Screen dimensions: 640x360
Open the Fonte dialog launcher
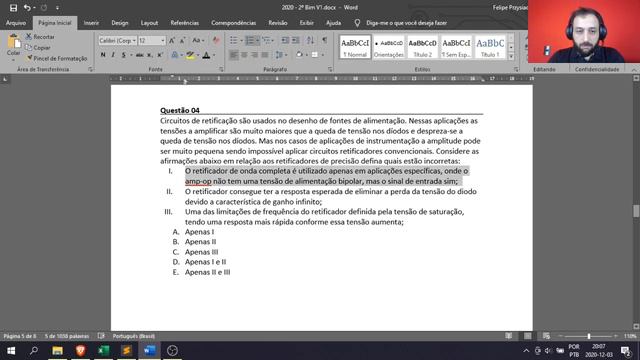tap(221, 70)
